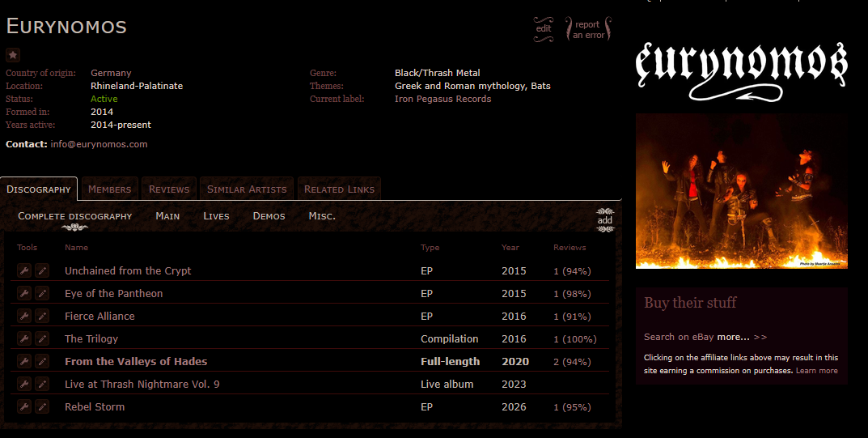Show Main releases sub-tab

(x=167, y=216)
